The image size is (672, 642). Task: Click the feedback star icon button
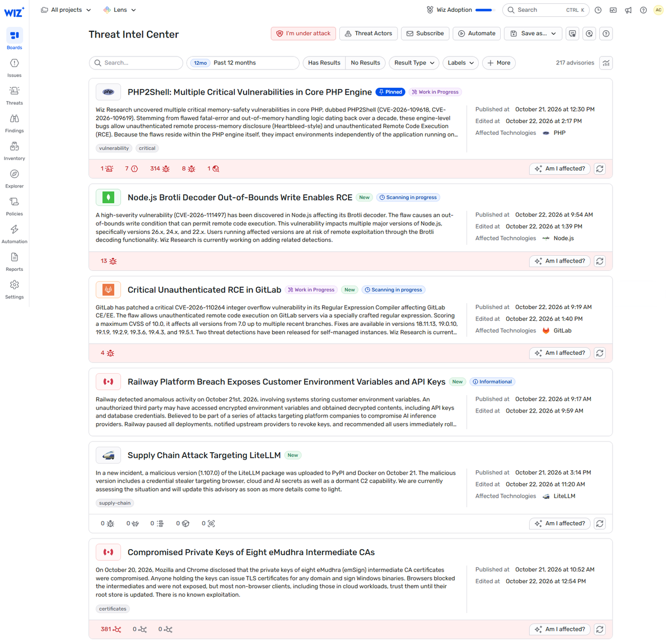(x=572, y=34)
